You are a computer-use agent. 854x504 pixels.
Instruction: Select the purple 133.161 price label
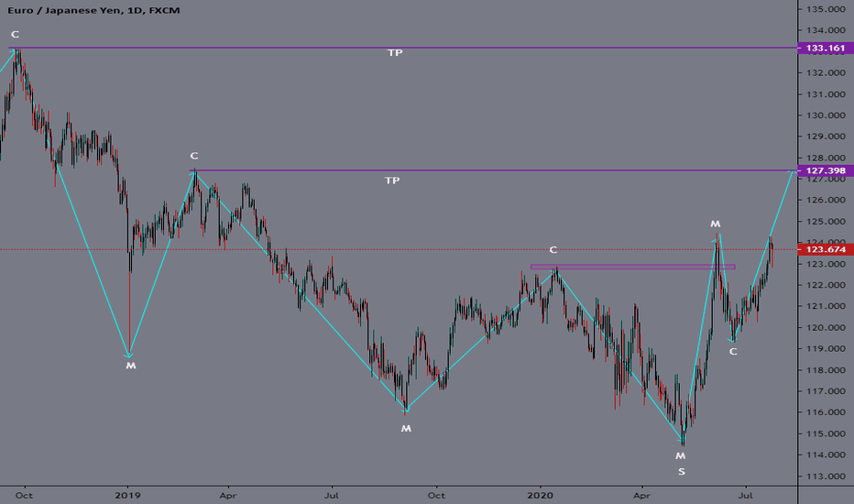click(x=825, y=48)
